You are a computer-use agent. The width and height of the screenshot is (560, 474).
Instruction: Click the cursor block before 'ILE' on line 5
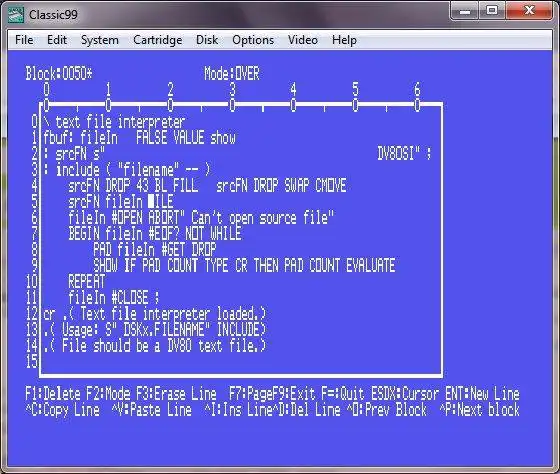(x=151, y=201)
